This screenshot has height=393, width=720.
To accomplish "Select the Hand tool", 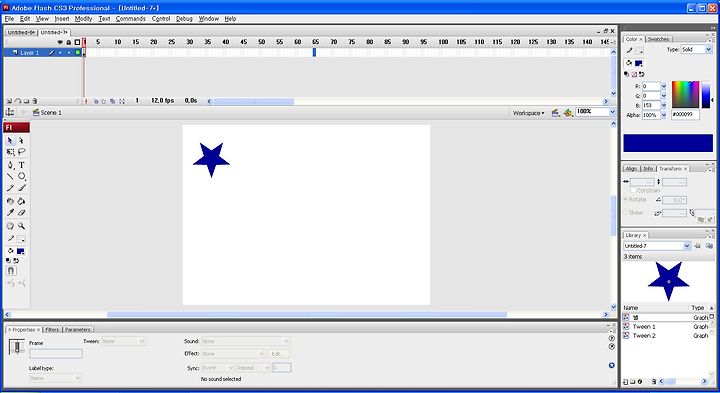I will (10, 226).
